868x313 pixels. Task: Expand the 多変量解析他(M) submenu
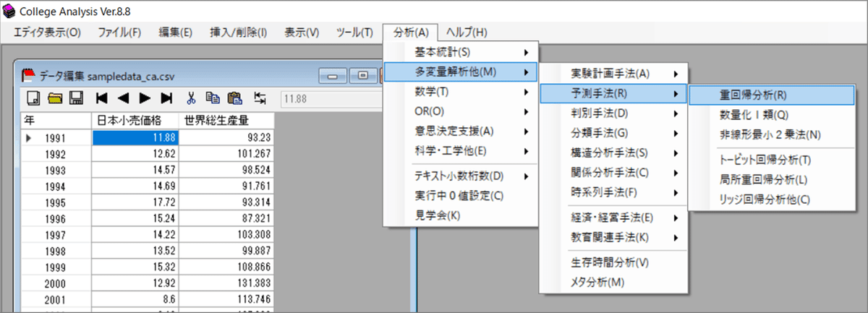click(x=461, y=72)
